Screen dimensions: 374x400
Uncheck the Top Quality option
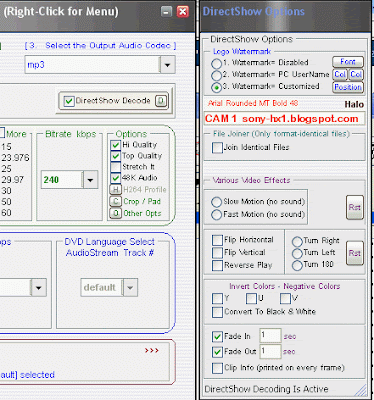click(115, 156)
